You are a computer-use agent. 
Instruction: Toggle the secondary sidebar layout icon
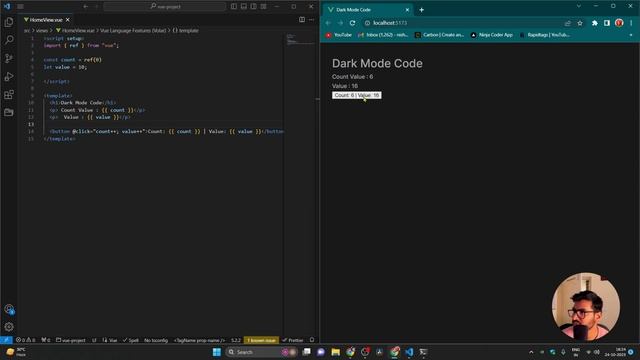[x=253, y=7]
